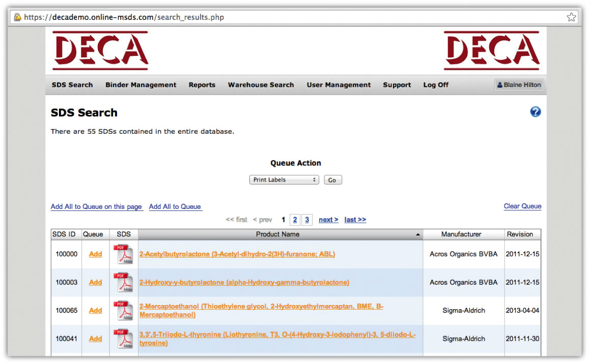Bookmark page with star icon
The image size is (590, 364).
pos(571,17)
